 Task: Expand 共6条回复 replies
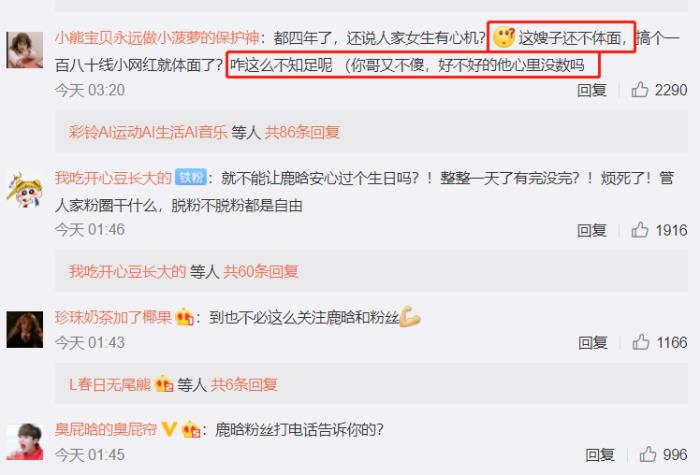pos(244,384)
